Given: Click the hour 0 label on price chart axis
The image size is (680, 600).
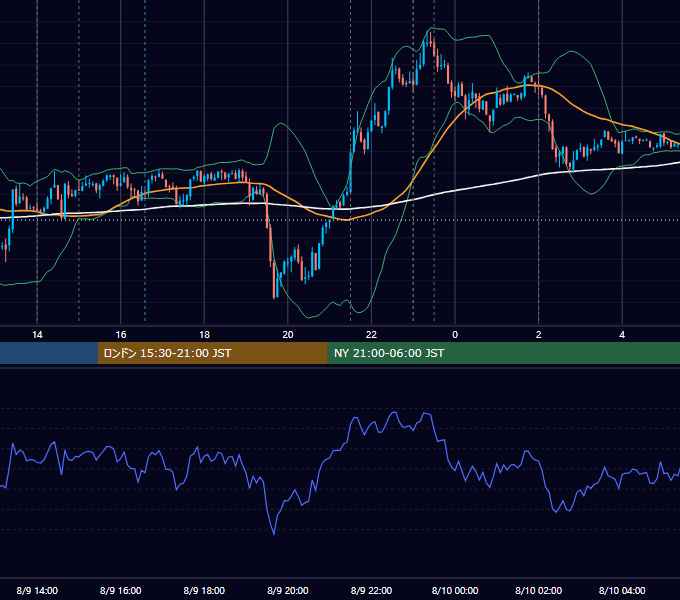Looking at the screenshot, I should point(455,335).
